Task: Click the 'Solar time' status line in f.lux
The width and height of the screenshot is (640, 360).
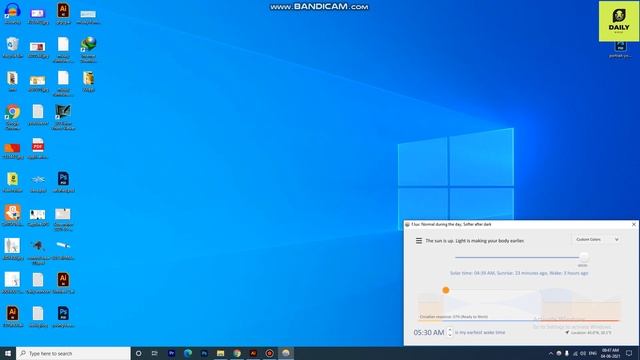Action: click(519, 273)
